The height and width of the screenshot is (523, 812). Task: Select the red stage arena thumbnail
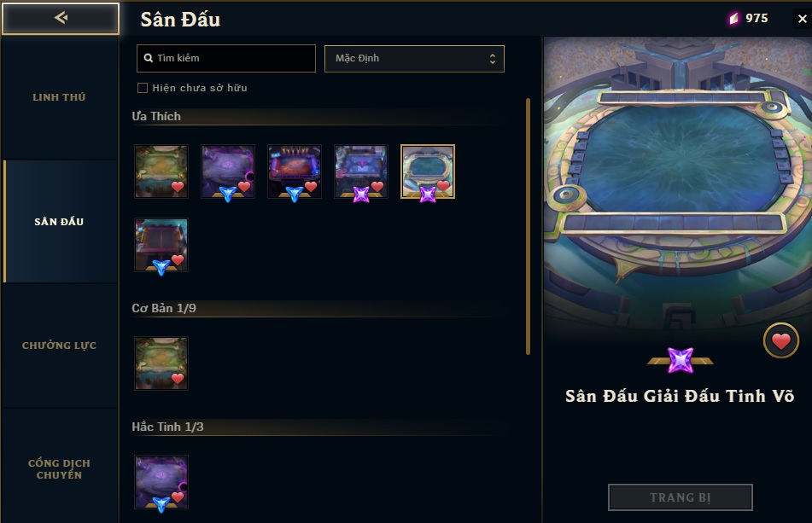pyautogui.click(x=294, y=171)
